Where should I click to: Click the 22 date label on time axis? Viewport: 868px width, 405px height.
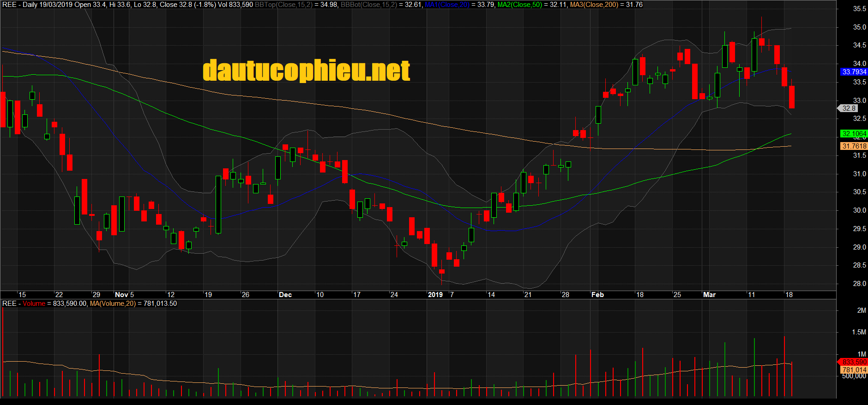59,295
